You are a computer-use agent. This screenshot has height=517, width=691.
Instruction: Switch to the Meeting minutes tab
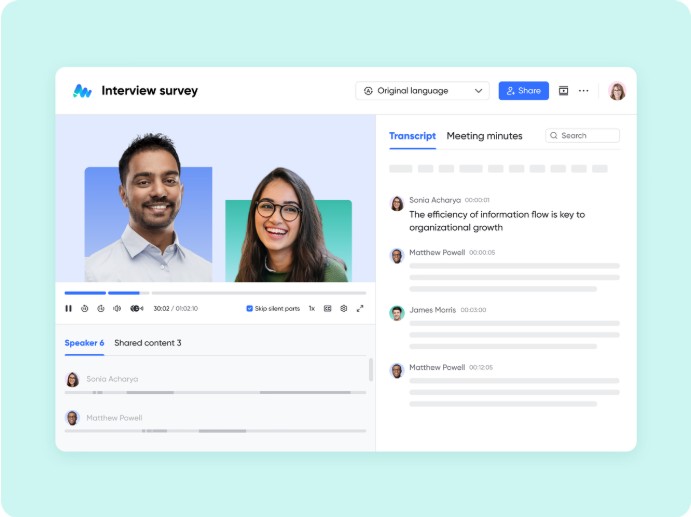(484, 136)
